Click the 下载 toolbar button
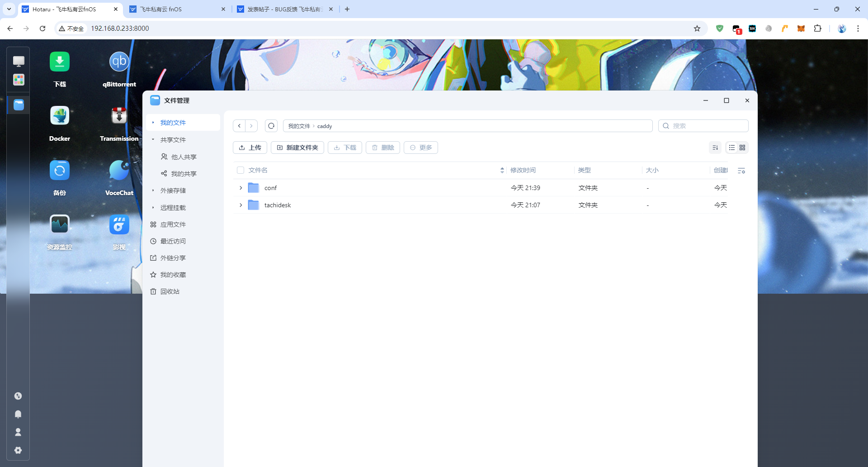This screenshot has width=868, height=467. click(345, 148)
